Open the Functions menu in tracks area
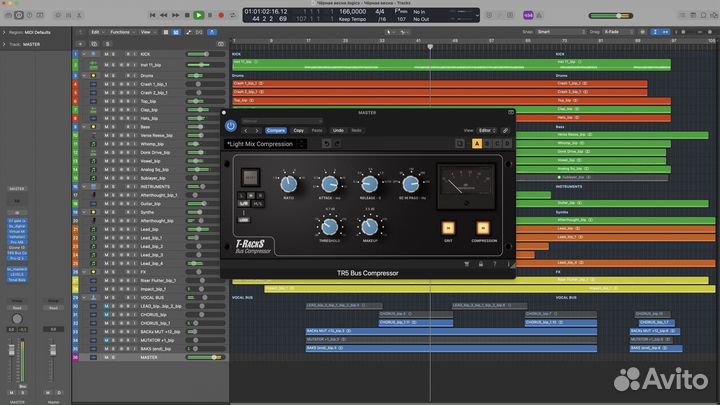This screenshot has width=720, height=405. (x=121, y=31)
